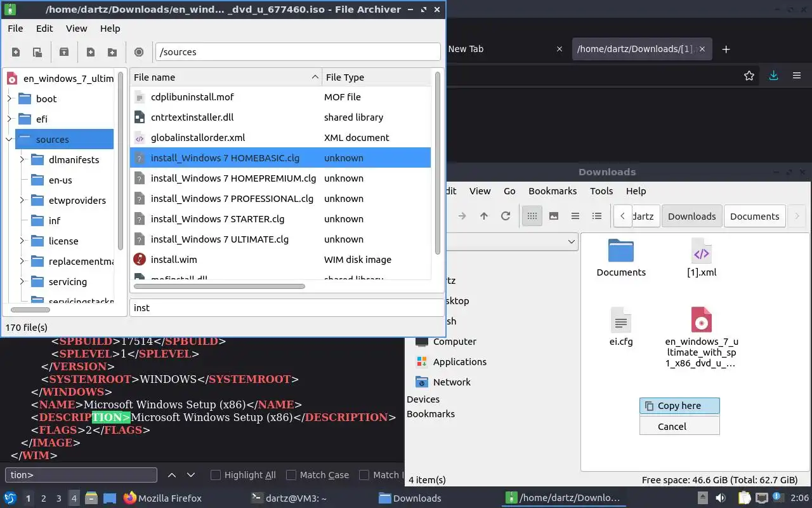
Task: Open the system start menu icon
Action: (x=10, y=498)
